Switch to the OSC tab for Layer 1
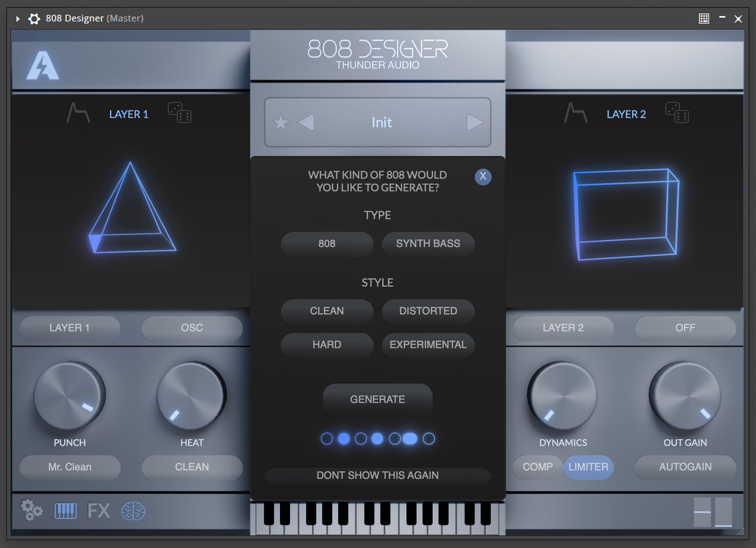 point(191,328)
